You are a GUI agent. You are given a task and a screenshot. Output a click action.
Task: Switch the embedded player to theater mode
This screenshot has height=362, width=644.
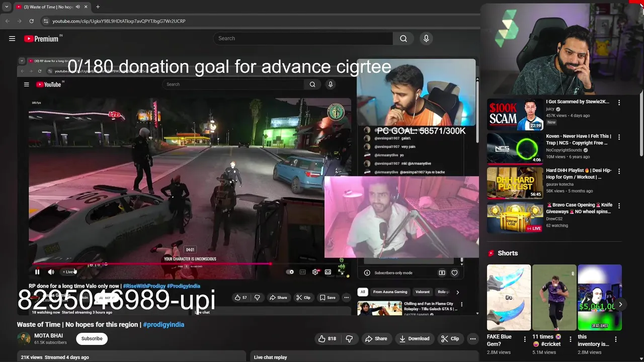[x=328, y=272]
